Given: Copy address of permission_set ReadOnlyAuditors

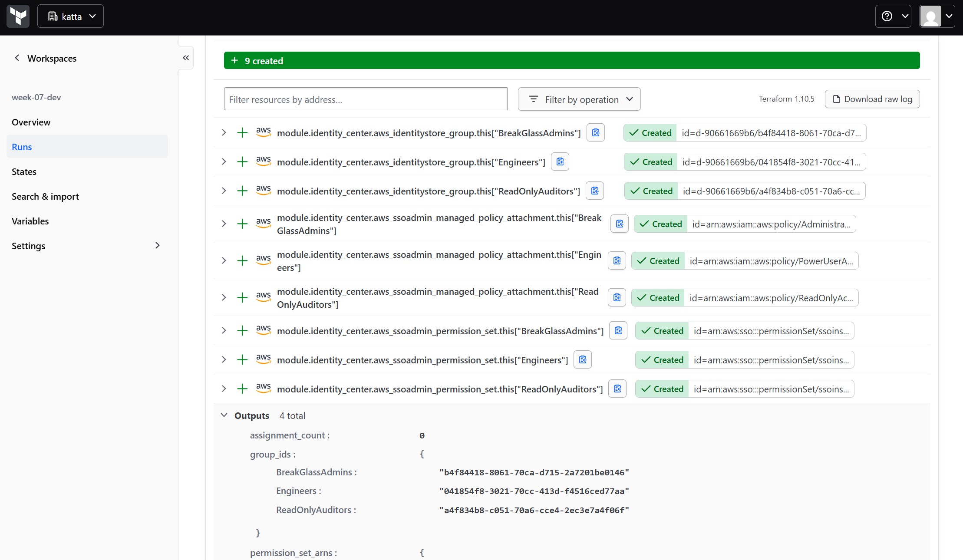Looking at the screenshot, I should coord(617,389).
